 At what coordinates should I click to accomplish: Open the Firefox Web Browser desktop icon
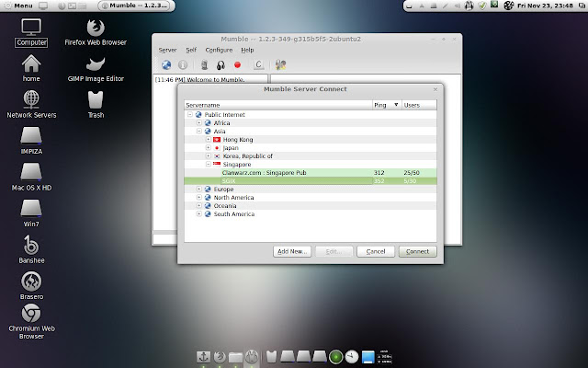pyautogui.click(x=96, y=33)
